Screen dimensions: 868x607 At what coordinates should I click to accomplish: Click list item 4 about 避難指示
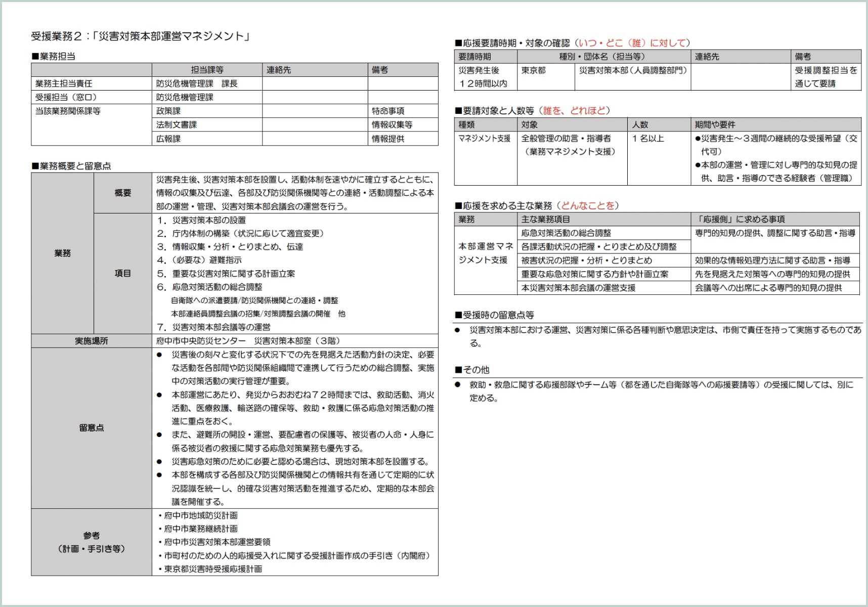[199, 260]
